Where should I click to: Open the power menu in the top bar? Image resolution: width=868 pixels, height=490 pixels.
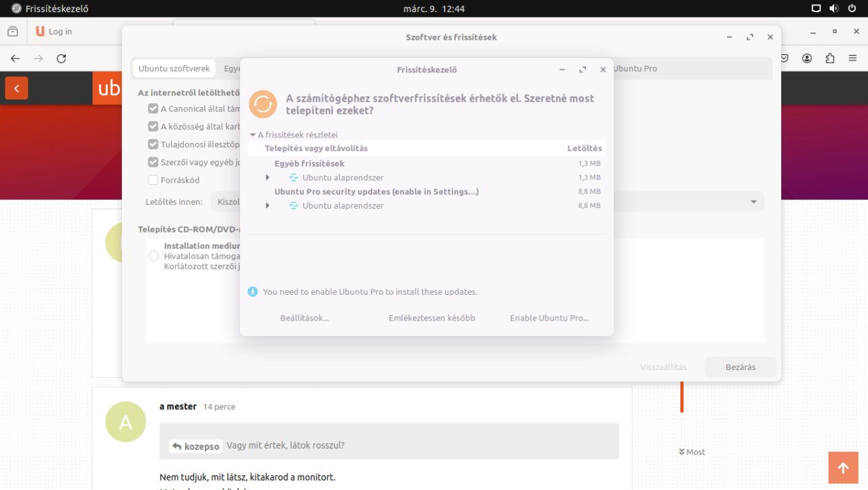pyautogui.click(x=852, y=9)
